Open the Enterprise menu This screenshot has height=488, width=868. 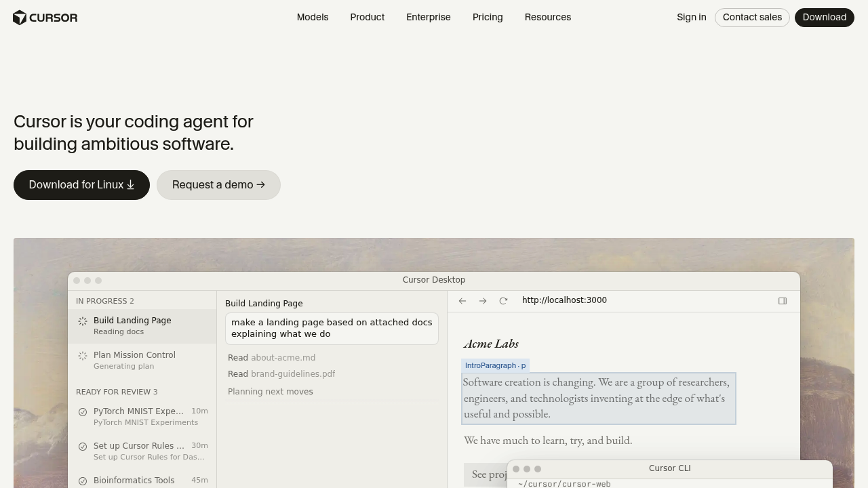(x=429, y=17)
